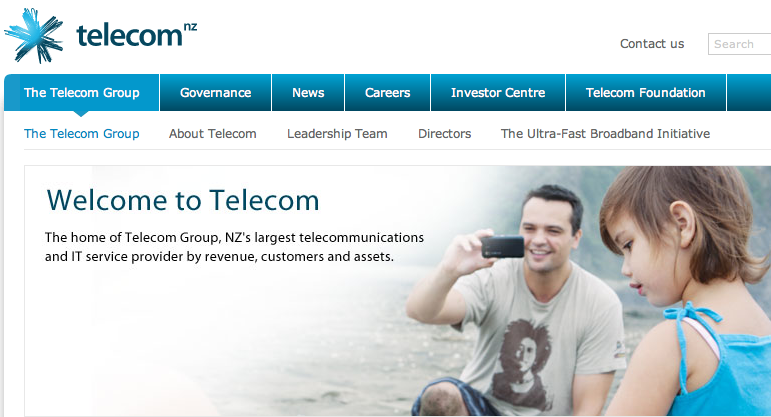This screenshot has height=417, width=771.
Task: Click the banner description paragraph text
Action: (234, 247)
